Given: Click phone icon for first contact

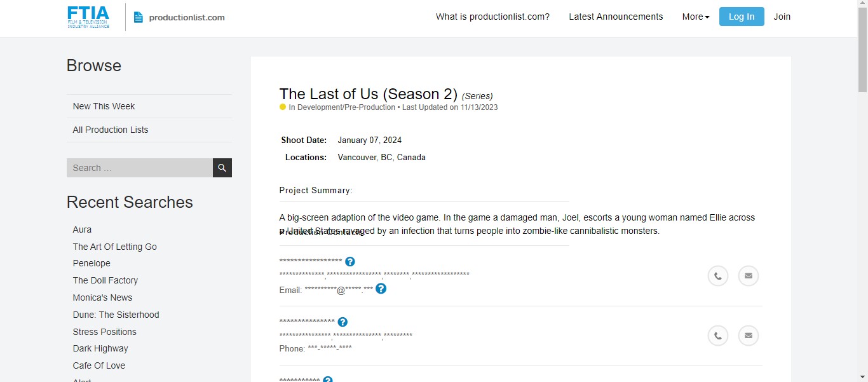Looking at the screenshot, I should (718, 276).
